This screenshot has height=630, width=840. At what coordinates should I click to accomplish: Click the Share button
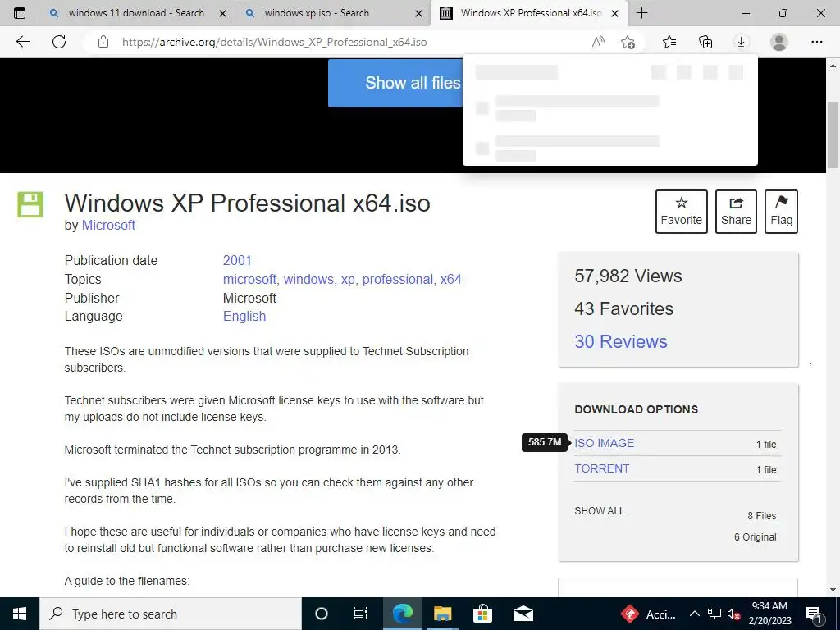[736, 211]
